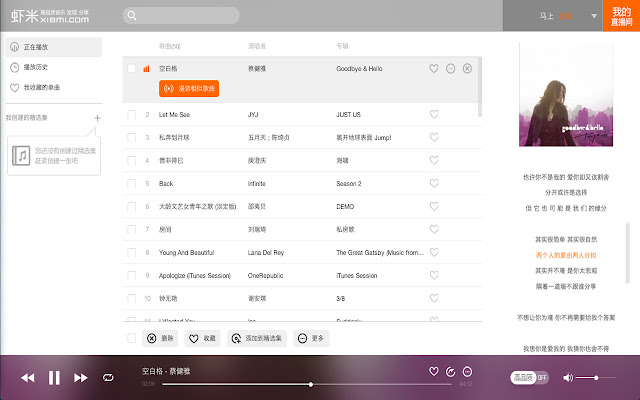Click the delete button below the list
This screenshot has height=400, width=640.
click(160, 338)
